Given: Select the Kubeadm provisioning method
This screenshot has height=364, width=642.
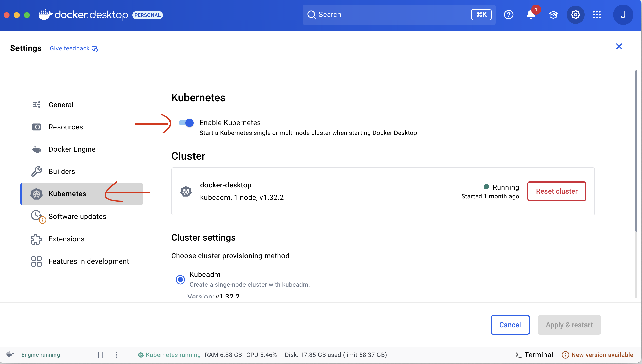Looking at the screenshot, I should click(x=180, y=279).
